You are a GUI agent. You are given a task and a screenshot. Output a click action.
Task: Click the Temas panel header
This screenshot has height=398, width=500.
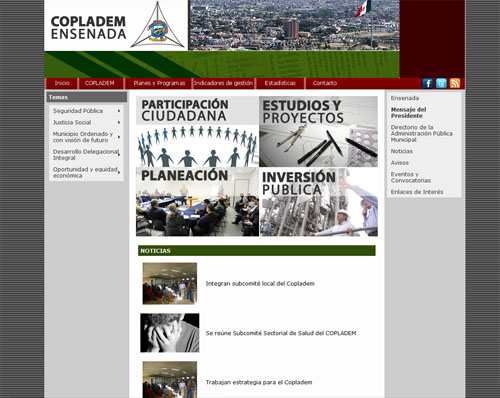87,97
